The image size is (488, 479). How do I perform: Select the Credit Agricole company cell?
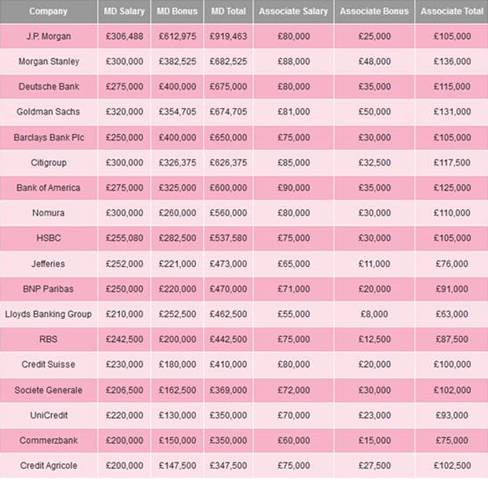(x=48, y=465)
